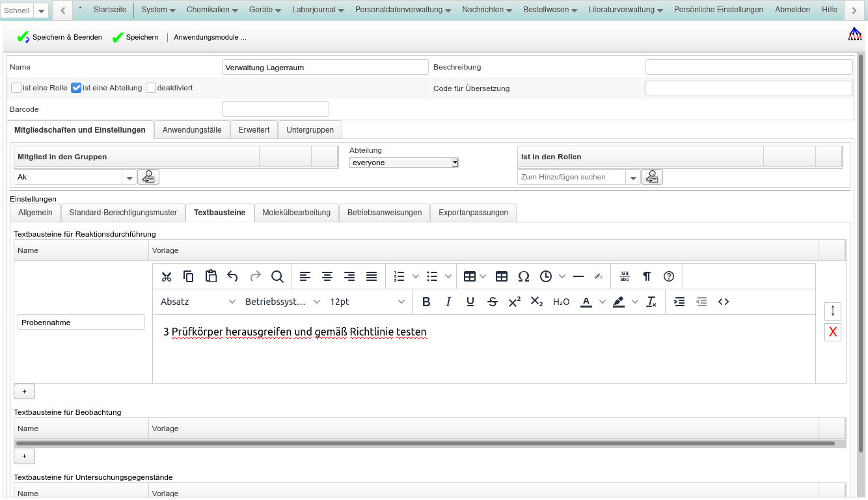
Task: Open source code view icon
Action: point(724,302)
